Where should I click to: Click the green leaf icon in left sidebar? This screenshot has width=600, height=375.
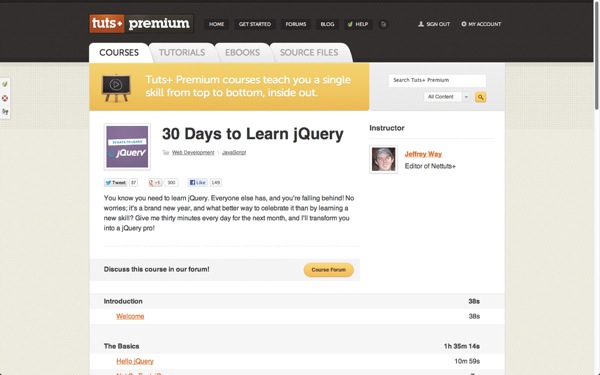pyautogui.click(x=5, y=84)
